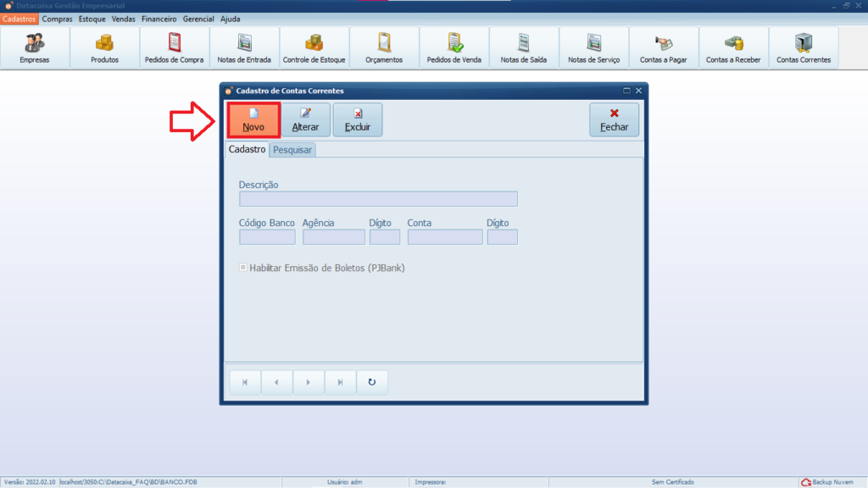Open Orçamentos from the toolbar

tap(384, 48)
